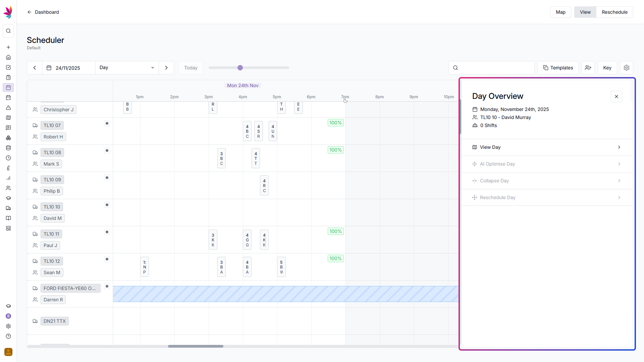Expand the Reschedule Day option
Screen dimensions: 644x362
tap(619, 197)
